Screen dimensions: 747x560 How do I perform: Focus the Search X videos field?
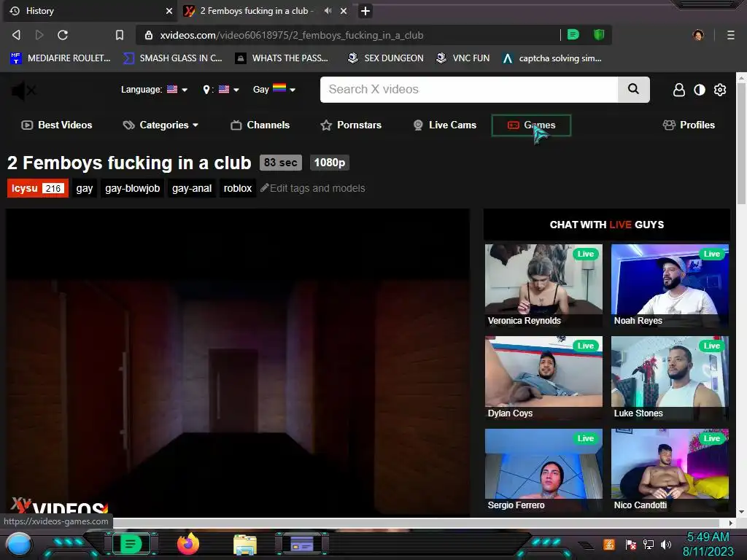pos(469,90)
